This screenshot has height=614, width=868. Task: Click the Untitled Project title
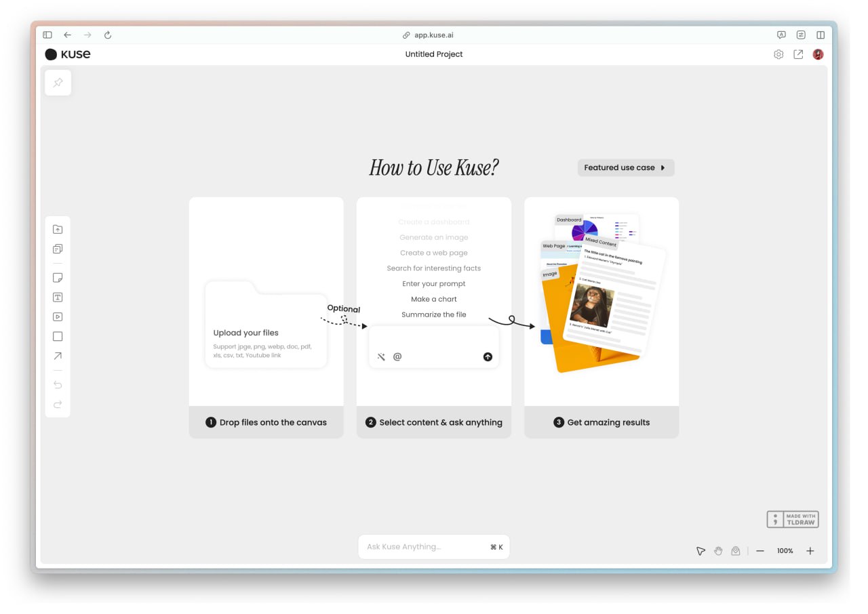tap(434, 54)
